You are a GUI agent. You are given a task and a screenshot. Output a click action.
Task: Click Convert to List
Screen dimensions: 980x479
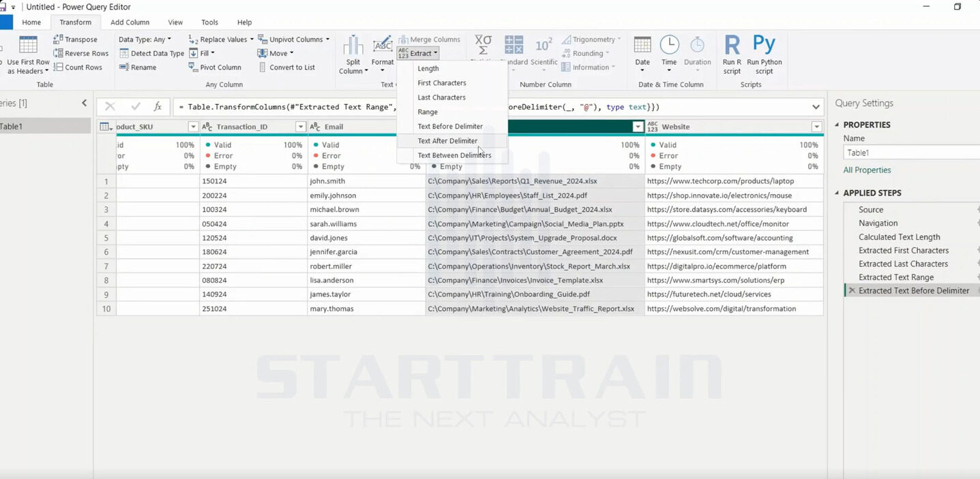286,67
